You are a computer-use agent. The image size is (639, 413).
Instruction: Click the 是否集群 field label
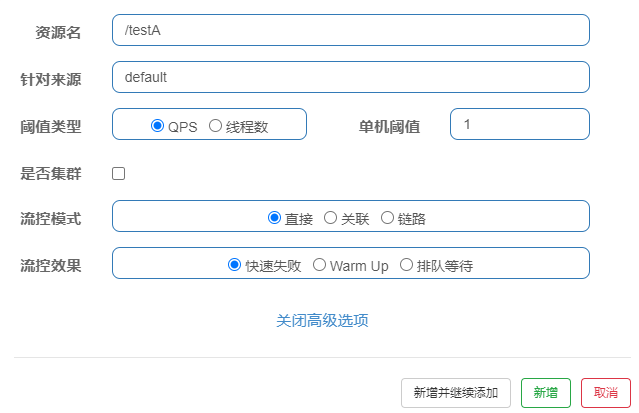pyautogui.click(x=51, y=174)
